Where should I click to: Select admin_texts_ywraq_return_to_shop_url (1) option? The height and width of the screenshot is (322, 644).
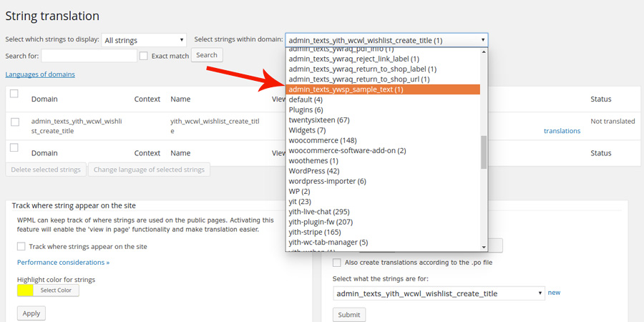click(x=383, y=79)
